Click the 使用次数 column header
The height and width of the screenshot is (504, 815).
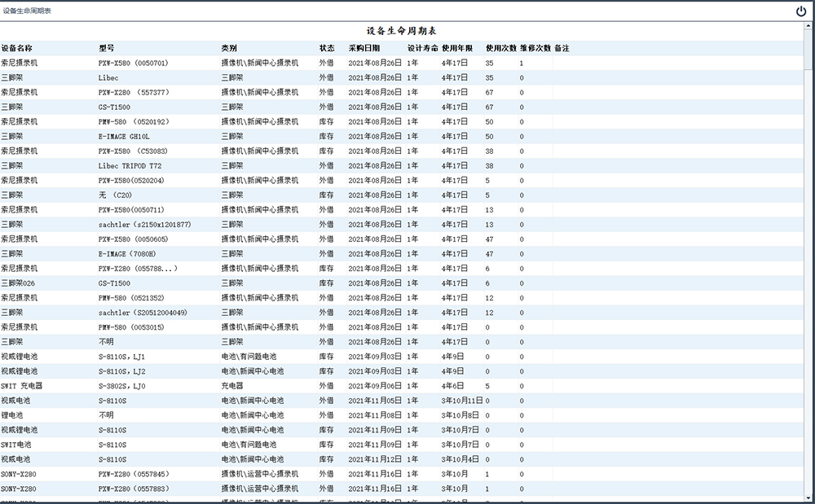tap(500, 48)
